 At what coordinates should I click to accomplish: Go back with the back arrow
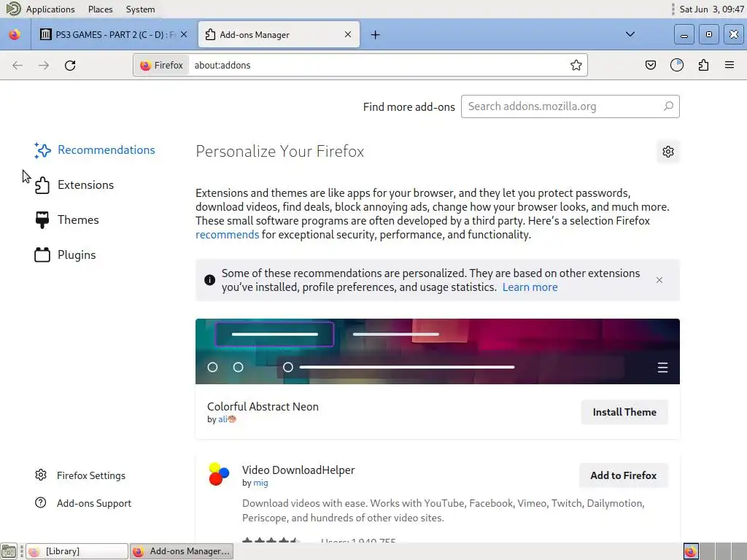(x=18, y=65)
